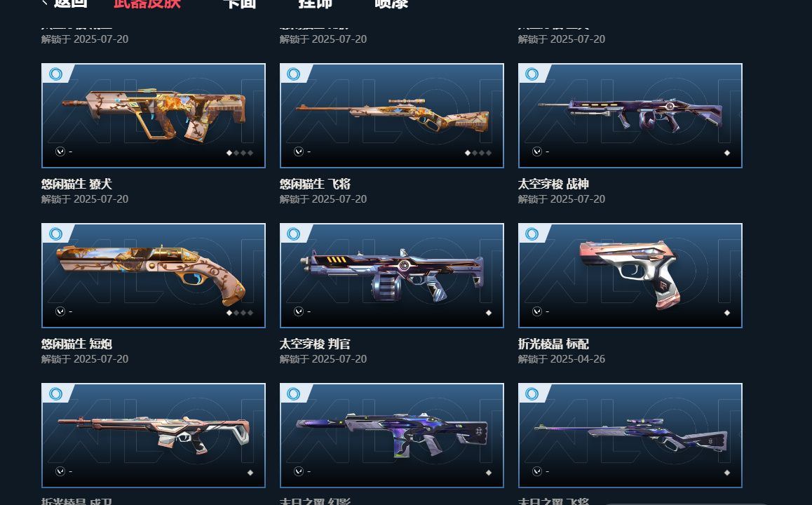Click the VP currency icon on 悠闲猫生 獠犬
This screenshot has height=505, width=812.
coord(60,151)
